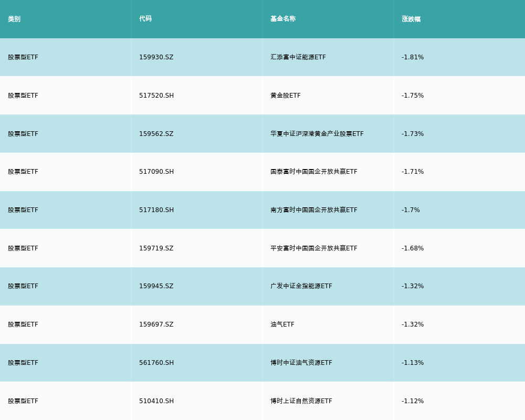Click the -1.73% change value

click(413, 134)
